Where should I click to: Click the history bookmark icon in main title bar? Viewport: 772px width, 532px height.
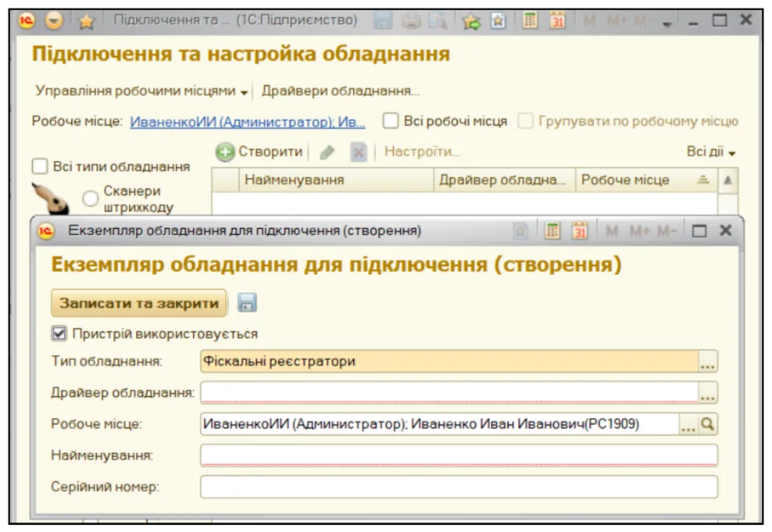(498, 20)
